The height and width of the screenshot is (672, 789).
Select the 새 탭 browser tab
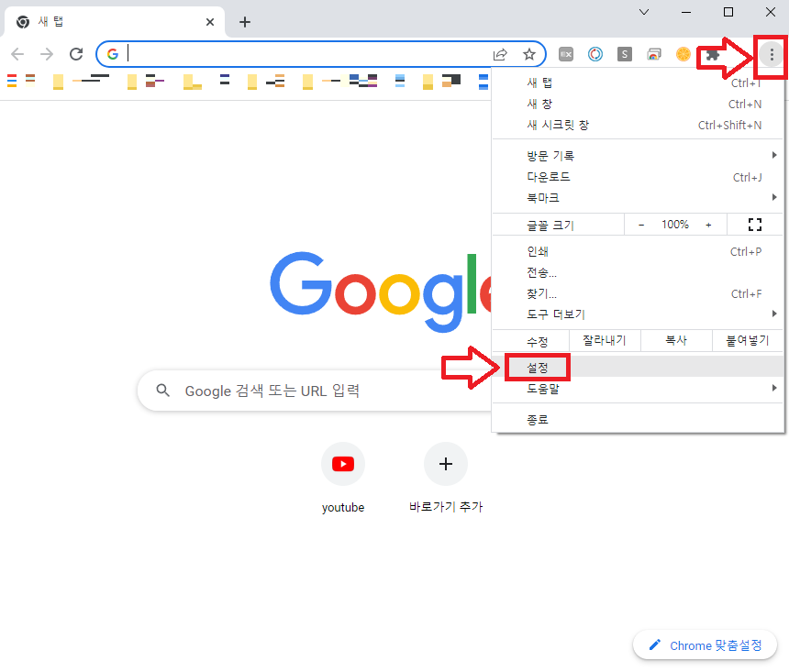click(x=115, y=22)
